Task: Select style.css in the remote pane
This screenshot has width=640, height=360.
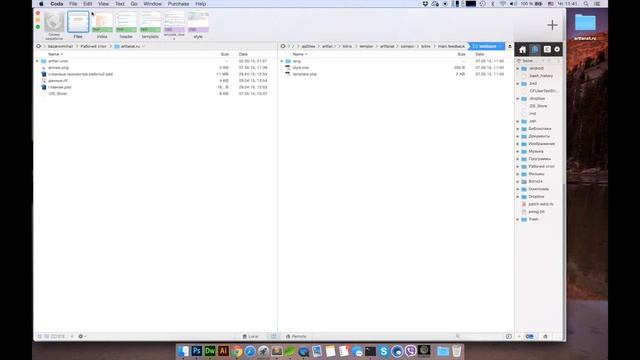Action: pyautogui.click(x=300, y=68)
